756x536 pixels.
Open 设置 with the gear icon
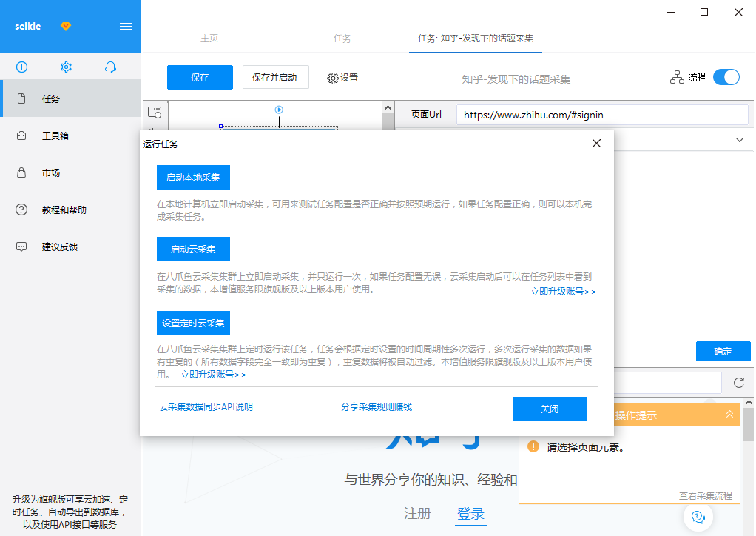(x=342, y=78)
